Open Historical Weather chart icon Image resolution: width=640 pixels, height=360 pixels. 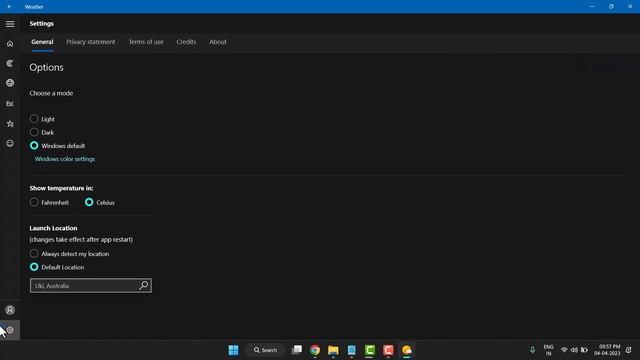(x=10, y=103)
